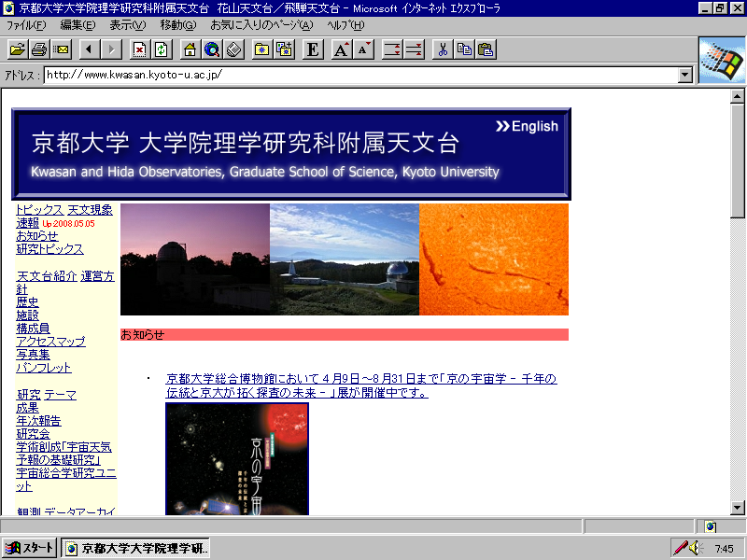Click the speaker volume tray icon
Viewport: 747px width, 560px height.
pos(696,548)
